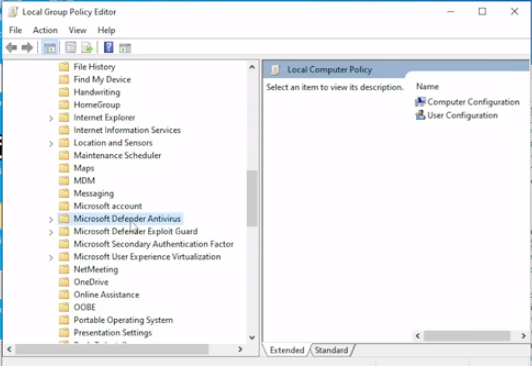532x366 pixels.
Task: Expand the Location and Sensors node
Action: tap(51, 143)
